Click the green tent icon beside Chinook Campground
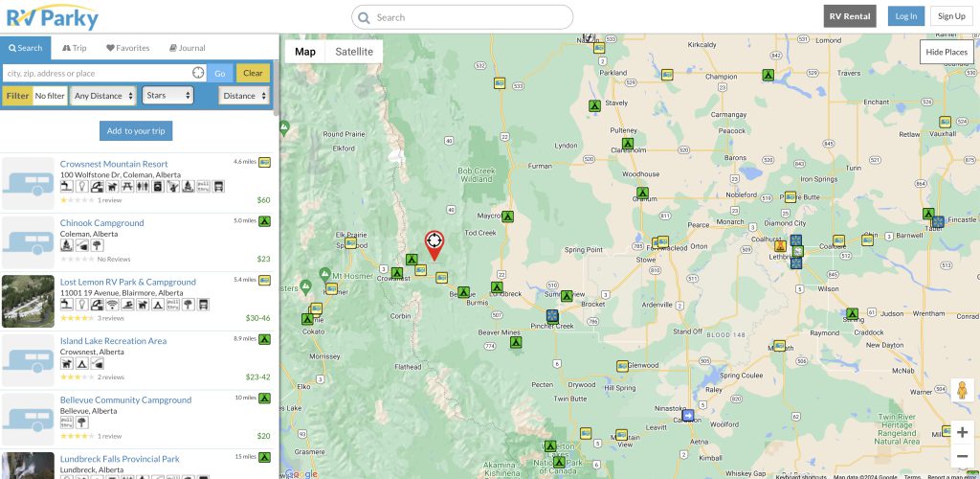 pyautogui.click(x=264, y=221)
